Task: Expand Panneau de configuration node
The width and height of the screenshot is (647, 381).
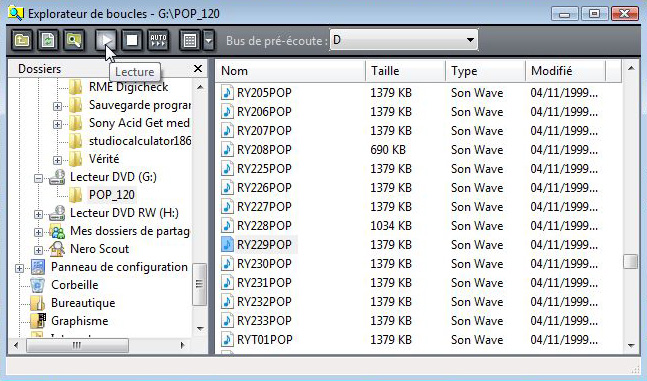Action: (x=19, y=268)
